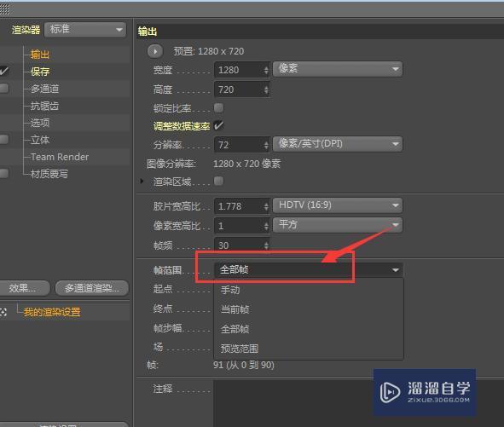Click the text 91 (从 0 到 90)
Screen dimensions: 504x427
[x=244, y=365]
